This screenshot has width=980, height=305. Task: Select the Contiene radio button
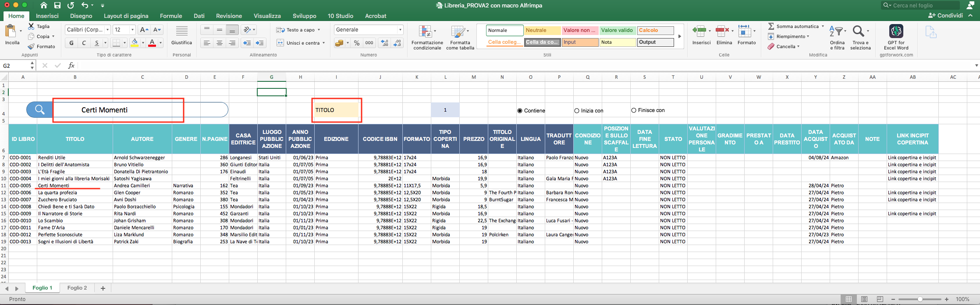(520, 111)
